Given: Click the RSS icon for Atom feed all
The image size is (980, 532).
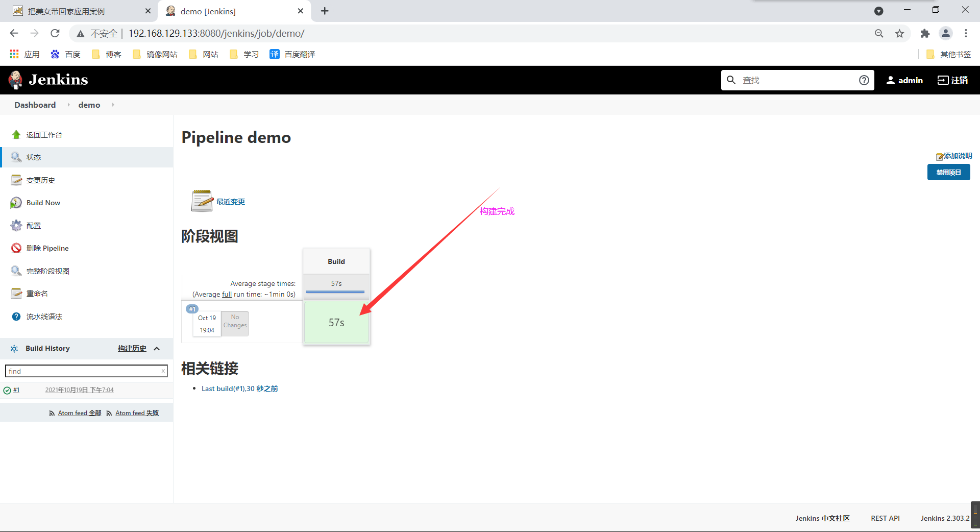Looking at the screenshot, I should click(52, 414).
